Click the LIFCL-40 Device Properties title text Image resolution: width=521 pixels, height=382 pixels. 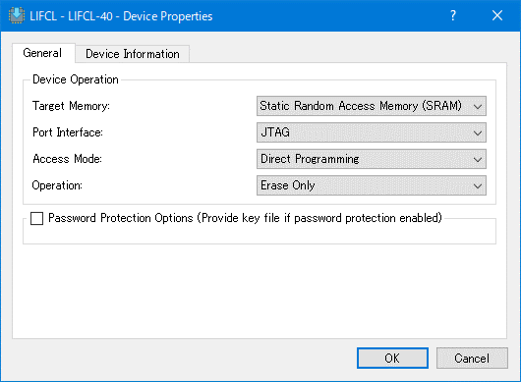click(x=121, y=16)
